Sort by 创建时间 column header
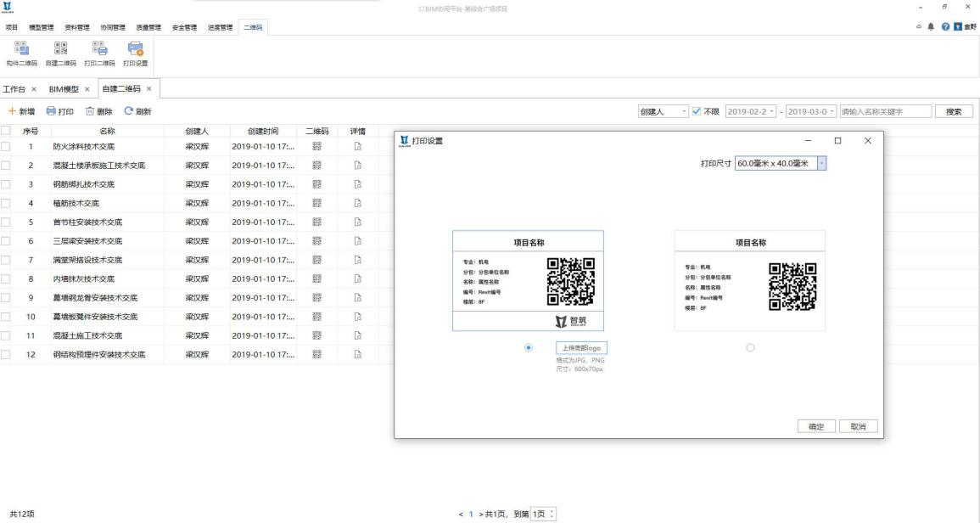The height and width of the screenshot is (523, 980). pos(262,131)
